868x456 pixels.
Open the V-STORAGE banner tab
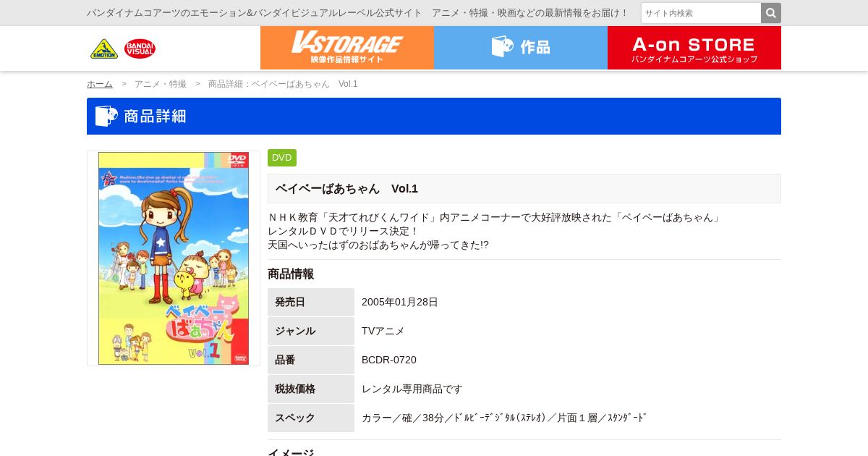347,48
